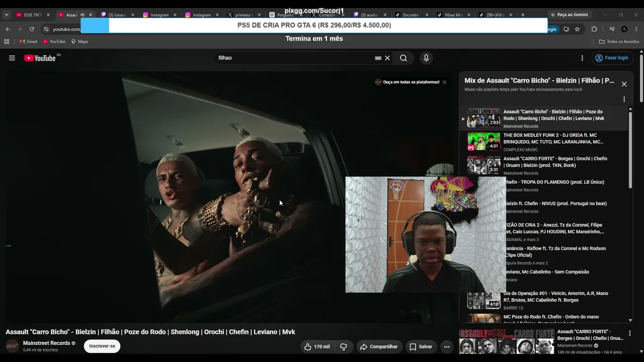Reload the current page
This screenshot has width=644, height=362.
pyautogui.click(x=32, y=29)
